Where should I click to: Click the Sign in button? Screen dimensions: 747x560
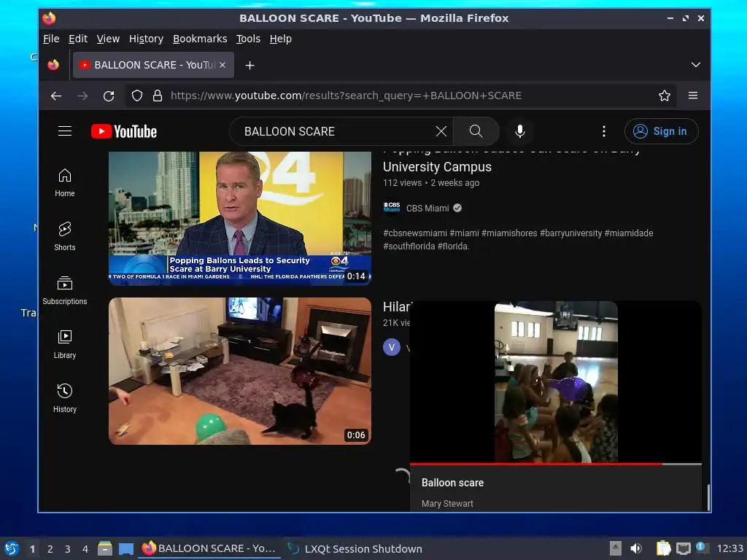click(x=661, y=131)
